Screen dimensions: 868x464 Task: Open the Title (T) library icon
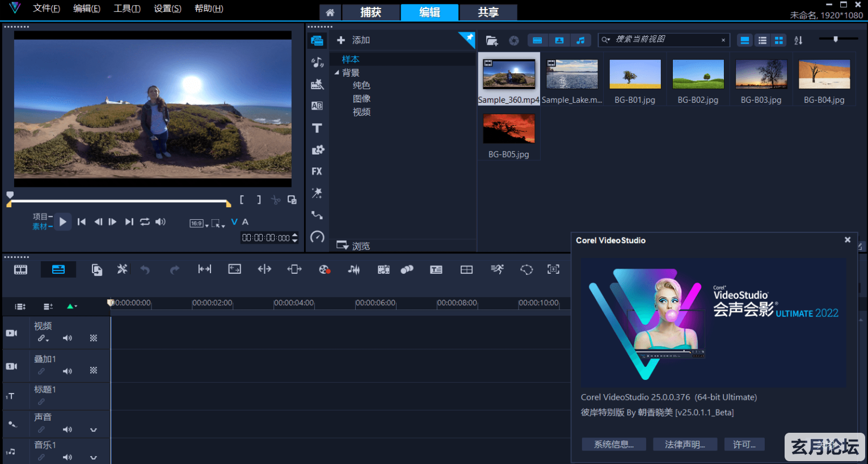coord(317,128)
